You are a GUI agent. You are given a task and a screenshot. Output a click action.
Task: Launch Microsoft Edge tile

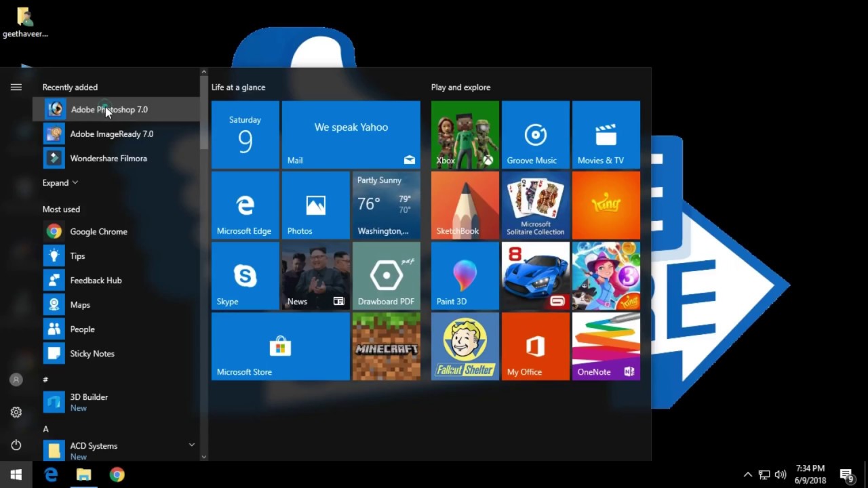click(245, 205)
